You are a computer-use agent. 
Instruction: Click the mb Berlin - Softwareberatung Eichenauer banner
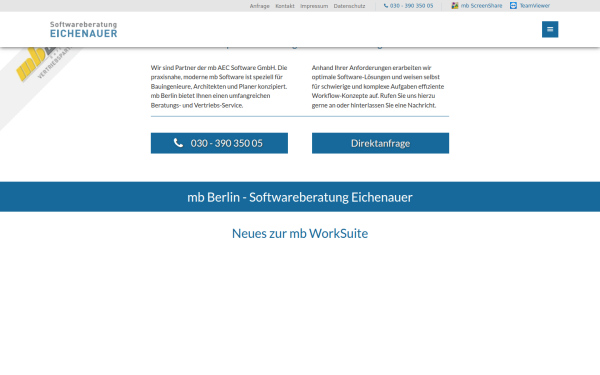300,197
